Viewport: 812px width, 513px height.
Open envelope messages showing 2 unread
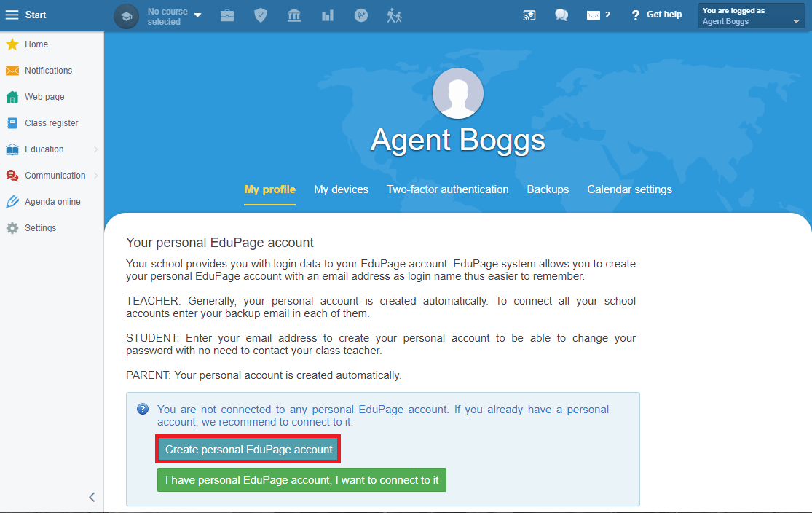598,15
